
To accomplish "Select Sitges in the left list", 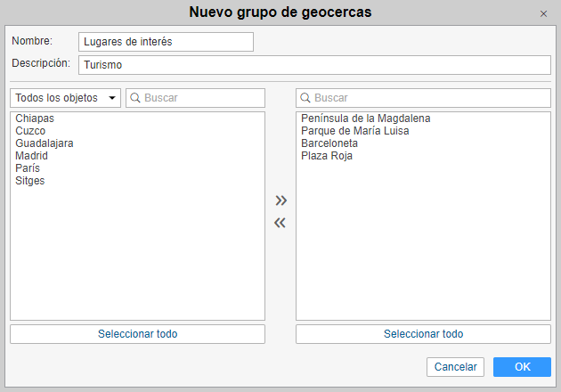I will point(30,181).
